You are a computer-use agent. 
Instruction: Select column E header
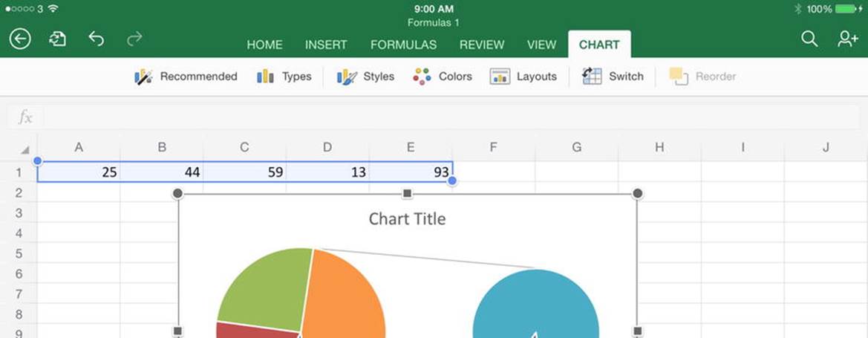pyautogui.click(x=411, y=147)
